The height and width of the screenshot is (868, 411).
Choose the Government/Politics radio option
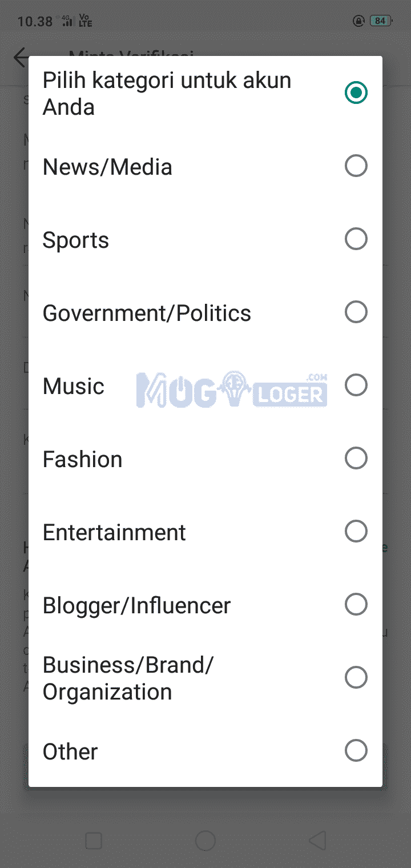click(356, 312)
